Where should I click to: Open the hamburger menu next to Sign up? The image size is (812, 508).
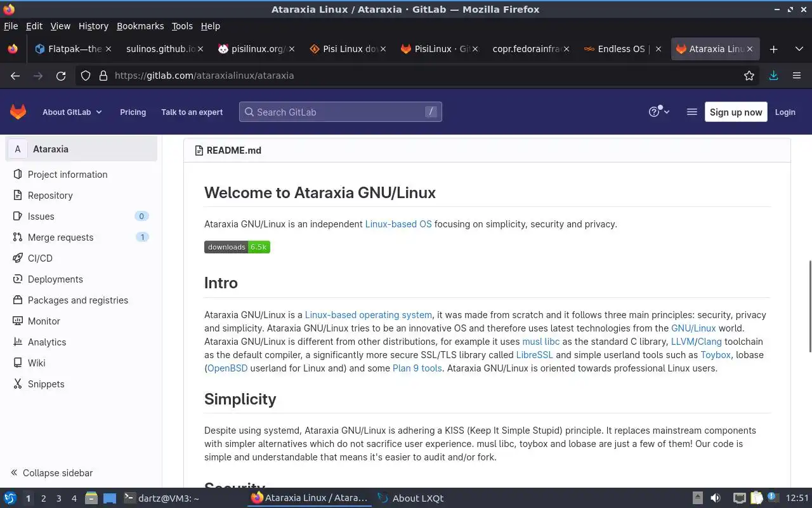(691, 112)
